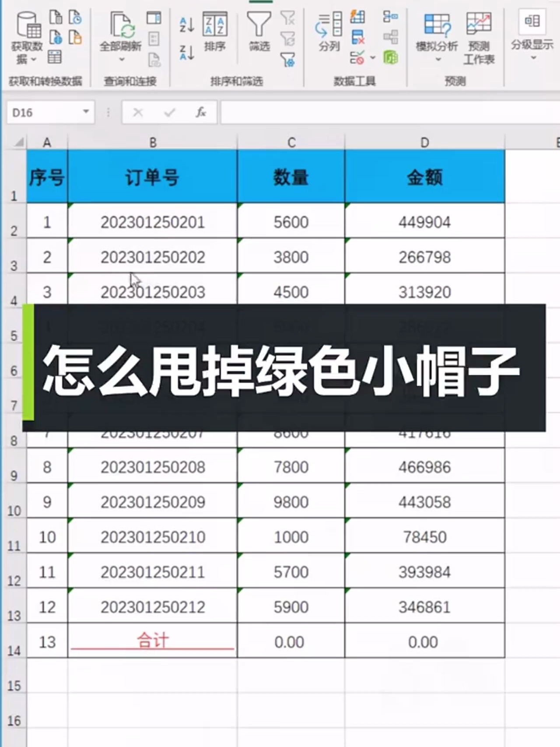This screenshot has height=747, width=560.
Task: Select the 数量 header cell
Action: pos(291,176)
